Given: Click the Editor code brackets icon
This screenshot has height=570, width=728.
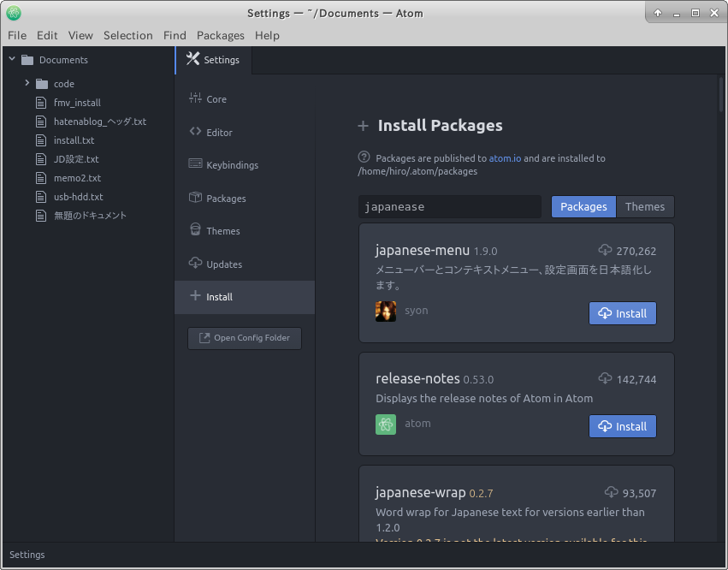Looking at the screenshot, I should 195,132.
